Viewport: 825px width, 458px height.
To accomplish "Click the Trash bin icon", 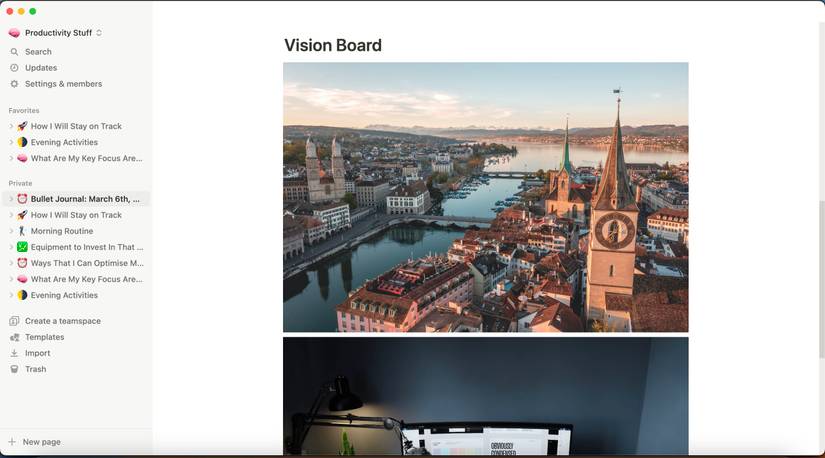I will pos(14,369).
